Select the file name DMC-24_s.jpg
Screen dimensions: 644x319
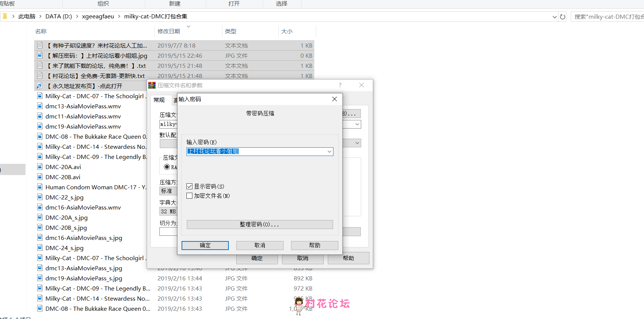pyautogui.click(x=65, y=248)
